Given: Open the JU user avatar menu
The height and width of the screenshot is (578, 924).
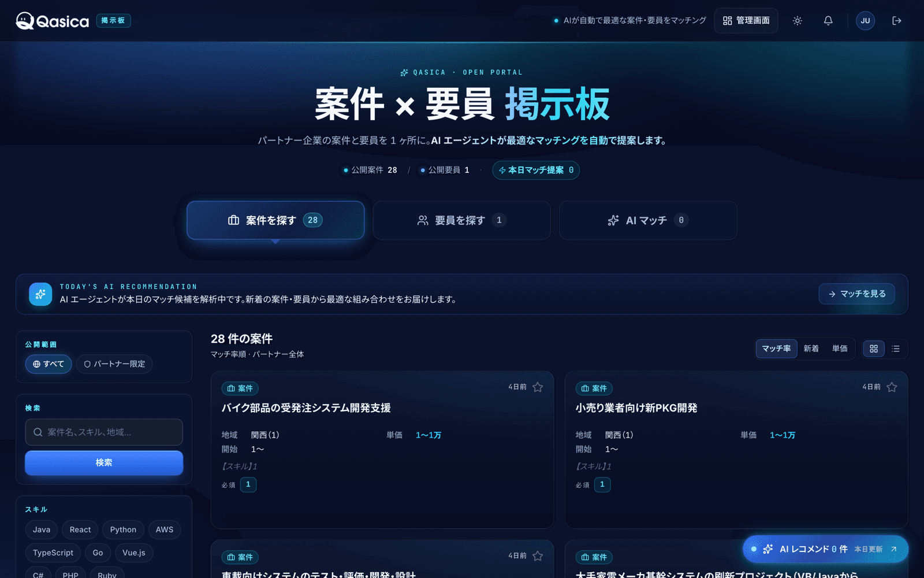Looking at the screenshot, I should pyautogui.click(x=865, y=21).
